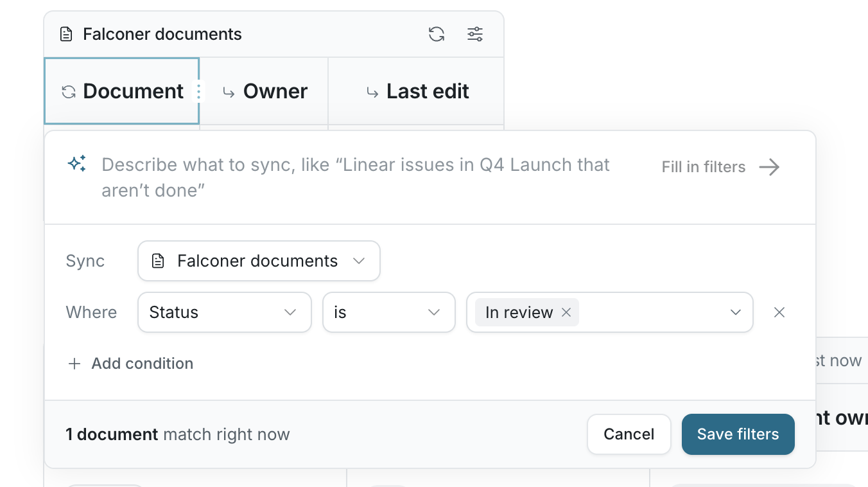The image size is (868, 487).
Task: Select the Owner column header
Action: (x=264, y=91)
